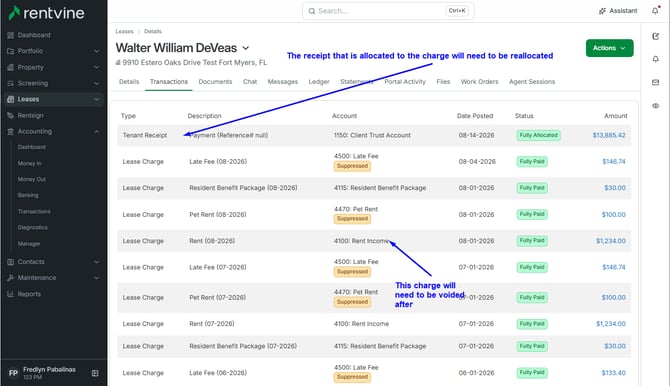670x386 pixels.
Task: Click the Leases breadcrumb link
Action: (124, 32)
